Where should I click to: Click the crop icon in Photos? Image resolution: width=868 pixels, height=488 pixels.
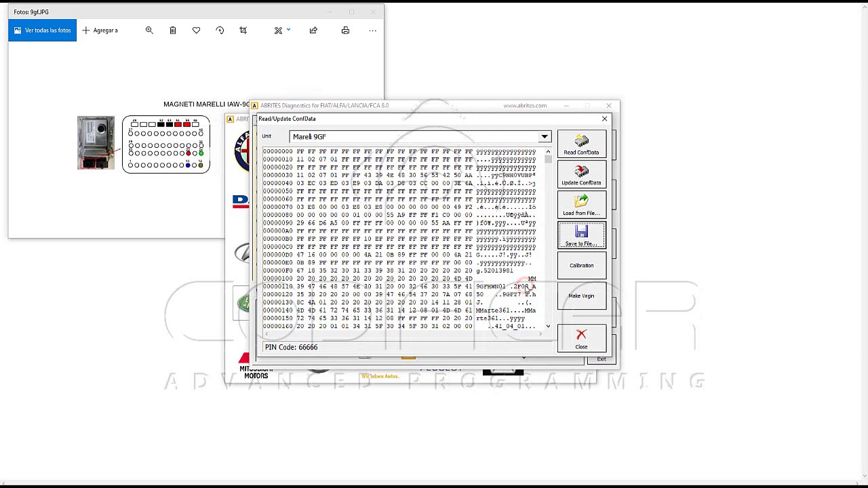pos(243,30)
